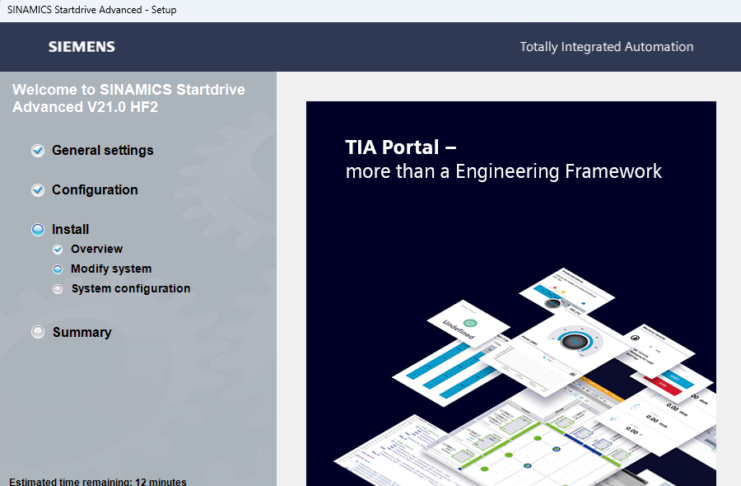Click the Totally Integrated Automation header text
741x486 pixels.
(606, 47)
